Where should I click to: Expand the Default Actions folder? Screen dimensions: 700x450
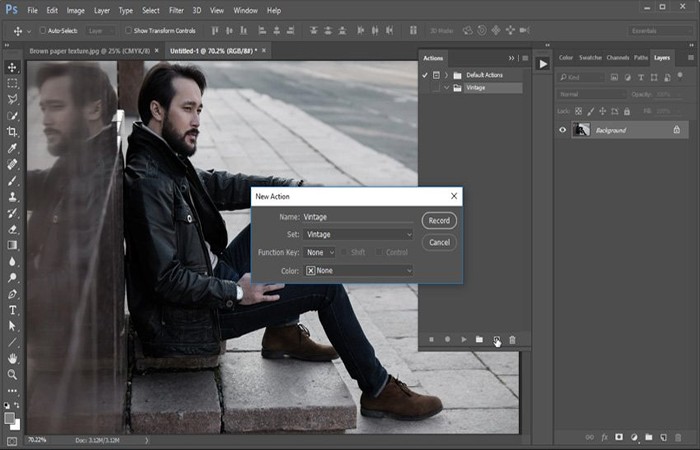446,75
